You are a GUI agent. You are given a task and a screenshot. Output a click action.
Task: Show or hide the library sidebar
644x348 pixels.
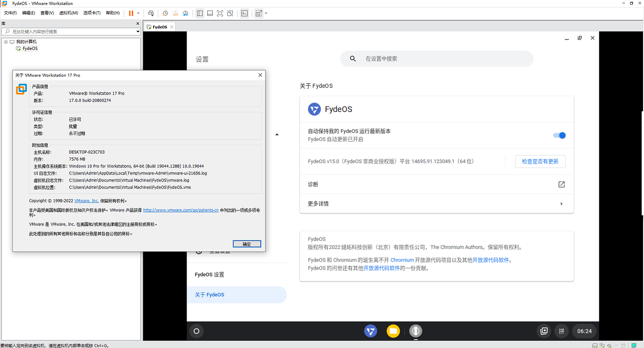200,13
